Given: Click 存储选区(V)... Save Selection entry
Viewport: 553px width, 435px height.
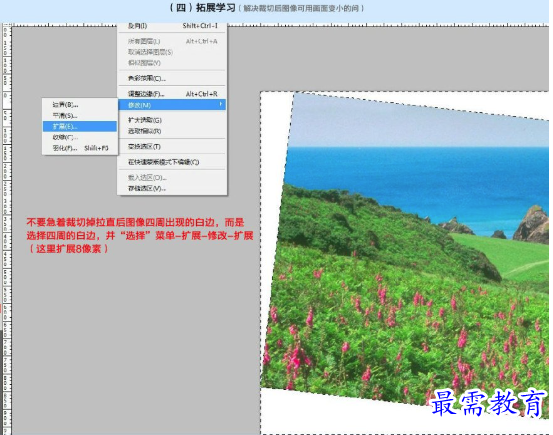Looking at the screenshot, I should [172, 188].
